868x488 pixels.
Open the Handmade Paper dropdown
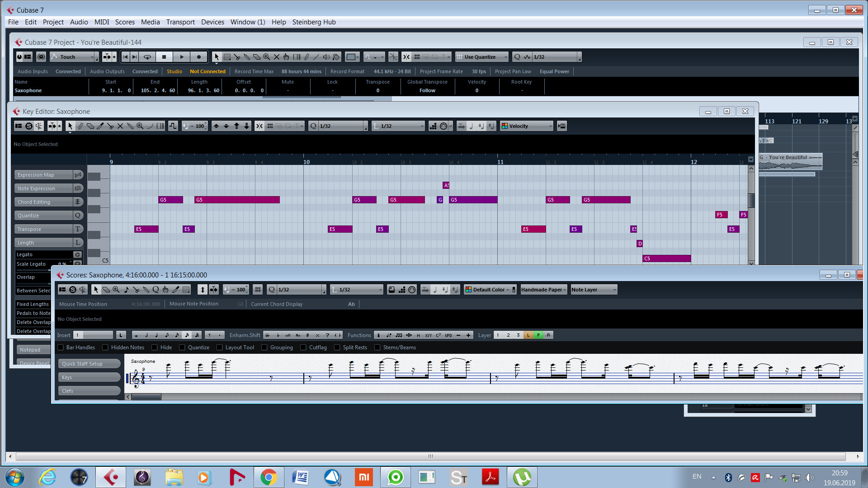click(x=544, y=290)
